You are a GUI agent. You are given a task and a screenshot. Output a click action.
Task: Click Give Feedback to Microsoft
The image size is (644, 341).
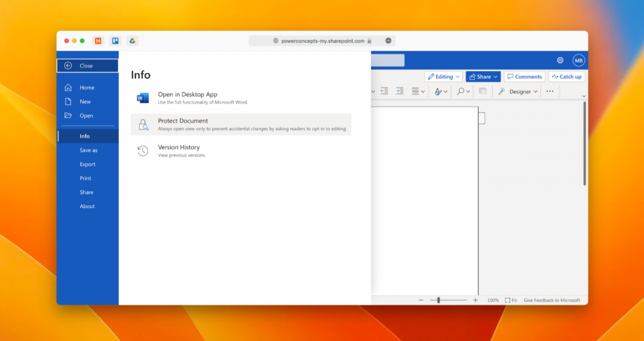pyautogui.click(x=552, y=300)
